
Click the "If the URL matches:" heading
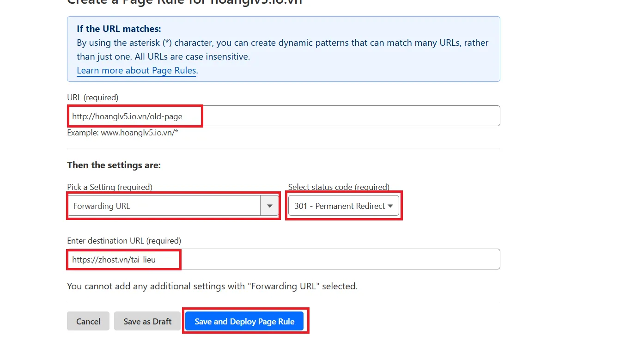tap(119, 29)
